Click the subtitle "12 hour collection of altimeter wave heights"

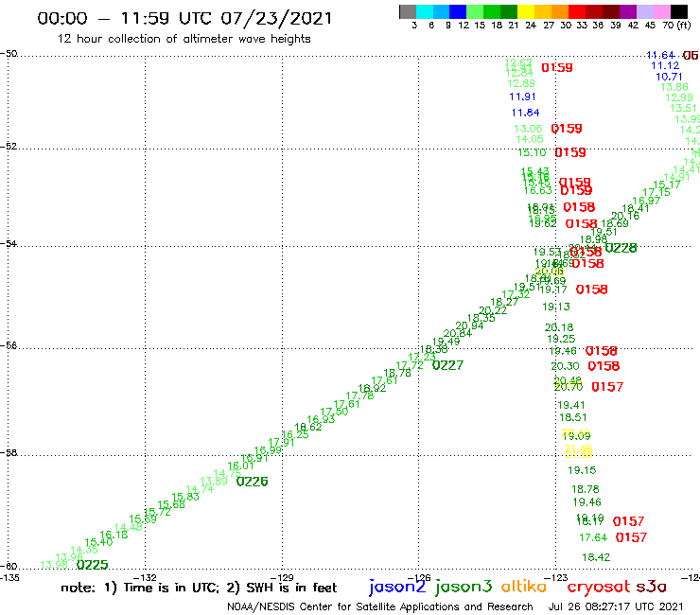click(184, 39)
